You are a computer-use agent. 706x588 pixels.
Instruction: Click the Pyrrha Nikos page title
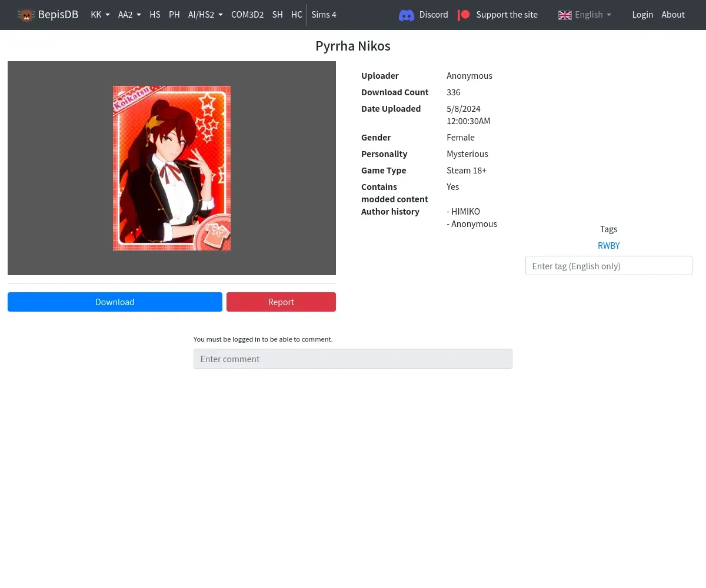click(353, 46)
